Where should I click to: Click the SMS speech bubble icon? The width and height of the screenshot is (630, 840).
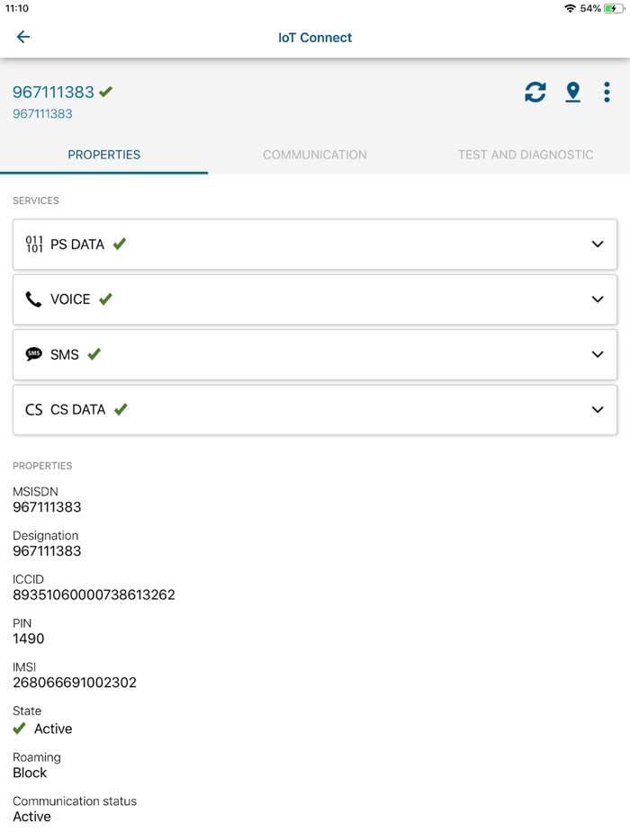coord(33,353)
